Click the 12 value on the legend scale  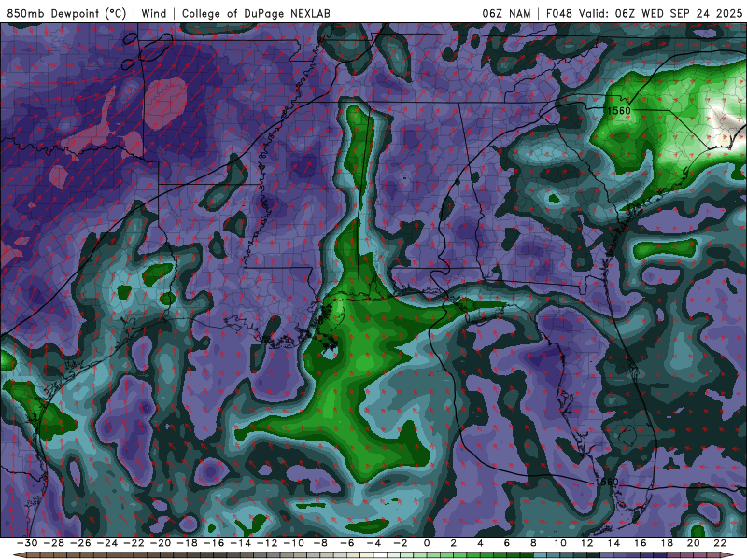[587, 543]
